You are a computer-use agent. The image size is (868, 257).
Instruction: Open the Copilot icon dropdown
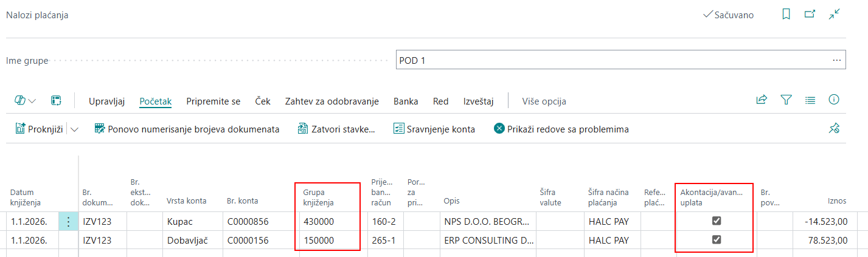point(25,101)
